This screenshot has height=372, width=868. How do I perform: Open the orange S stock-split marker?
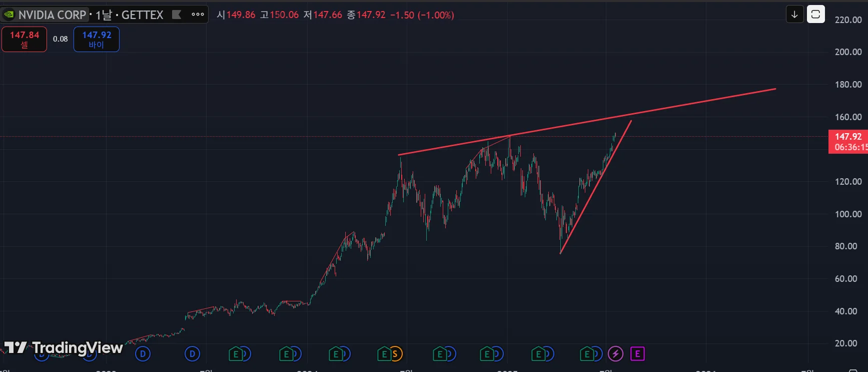395,354
